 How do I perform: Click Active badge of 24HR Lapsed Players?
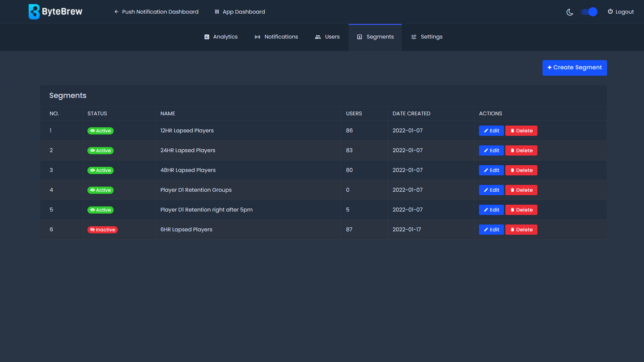(101, 151)
